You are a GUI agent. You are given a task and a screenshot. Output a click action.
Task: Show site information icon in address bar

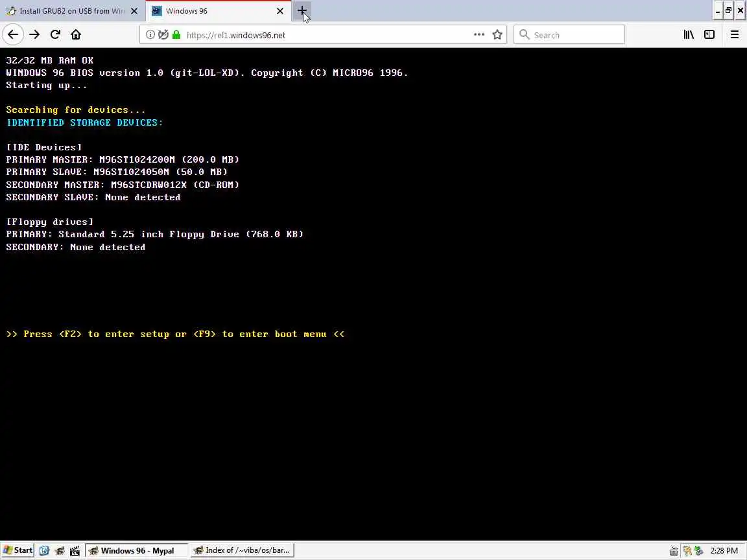point(150,35)
